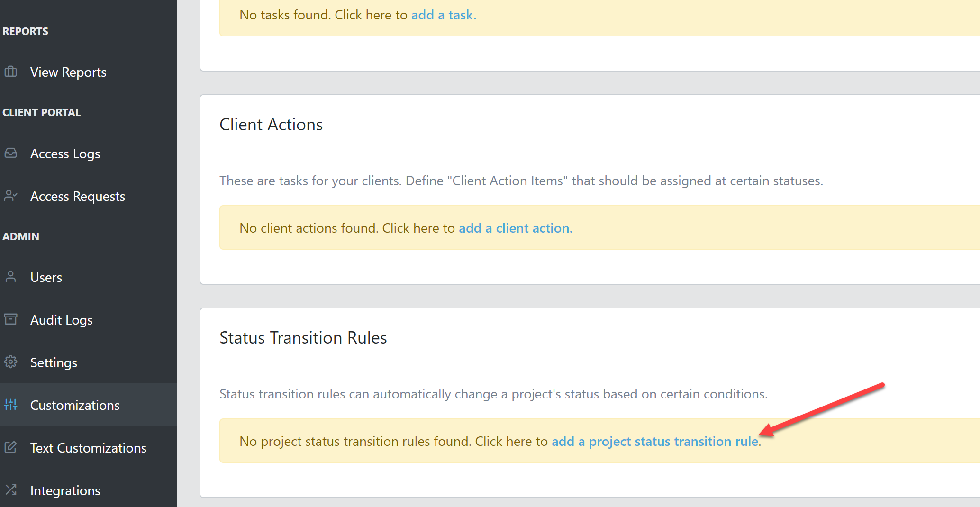The width and height of the screenshot is (980, 507).
Task: Click the Status Transition Rules heading
Action: pyautogui.click(x=303, y=337)
